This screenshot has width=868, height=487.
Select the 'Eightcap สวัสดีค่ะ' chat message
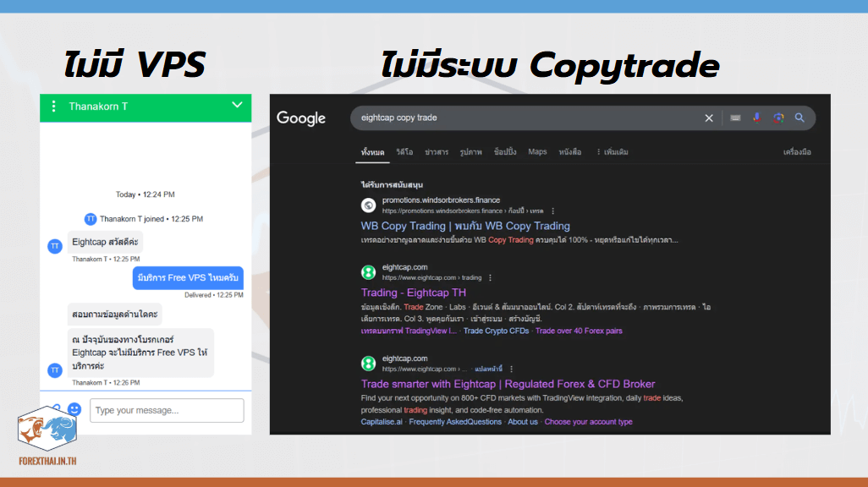[105, 243]
